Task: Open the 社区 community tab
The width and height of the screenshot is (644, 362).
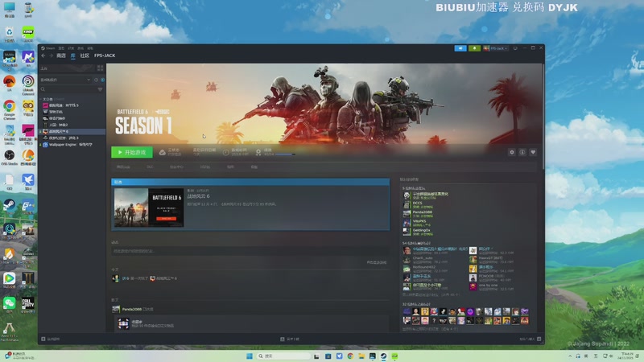Action: click(x=85, y=56)
